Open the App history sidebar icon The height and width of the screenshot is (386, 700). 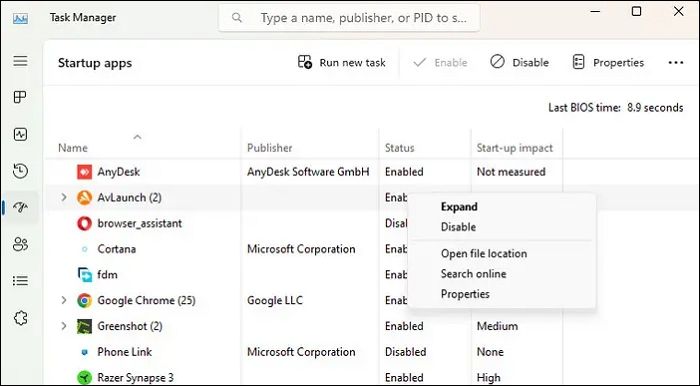point(21,171)
